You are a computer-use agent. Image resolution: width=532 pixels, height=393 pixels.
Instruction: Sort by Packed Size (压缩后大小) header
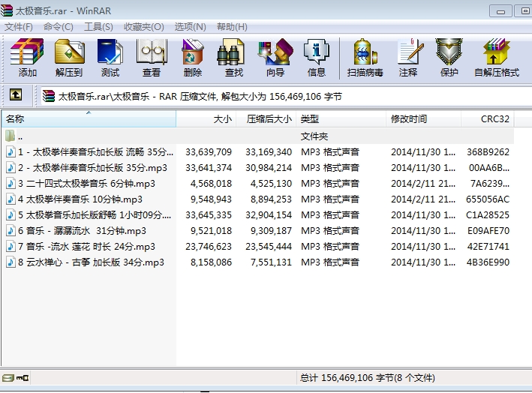[x=266, y=119]
